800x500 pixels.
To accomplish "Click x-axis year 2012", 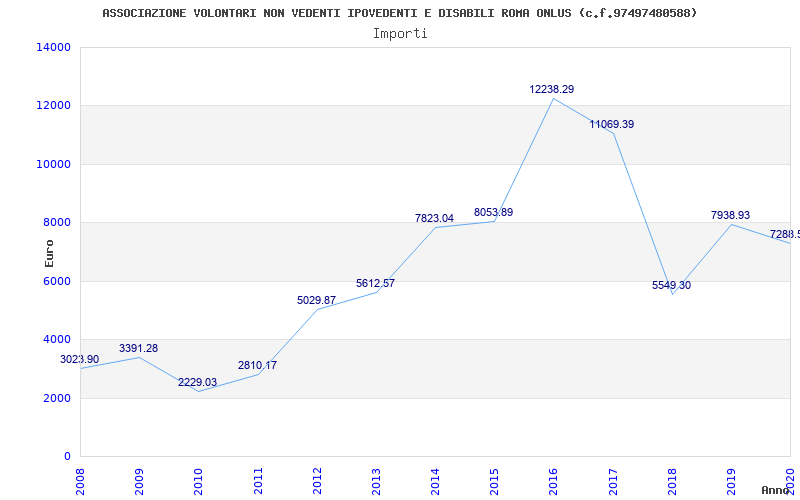I will 317,481.
